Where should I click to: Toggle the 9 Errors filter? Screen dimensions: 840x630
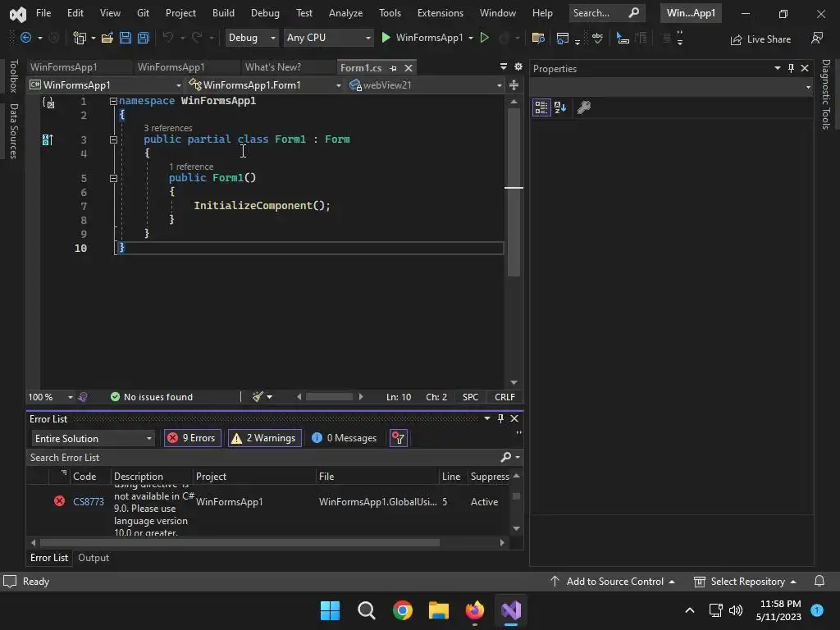tap(192, 438)
